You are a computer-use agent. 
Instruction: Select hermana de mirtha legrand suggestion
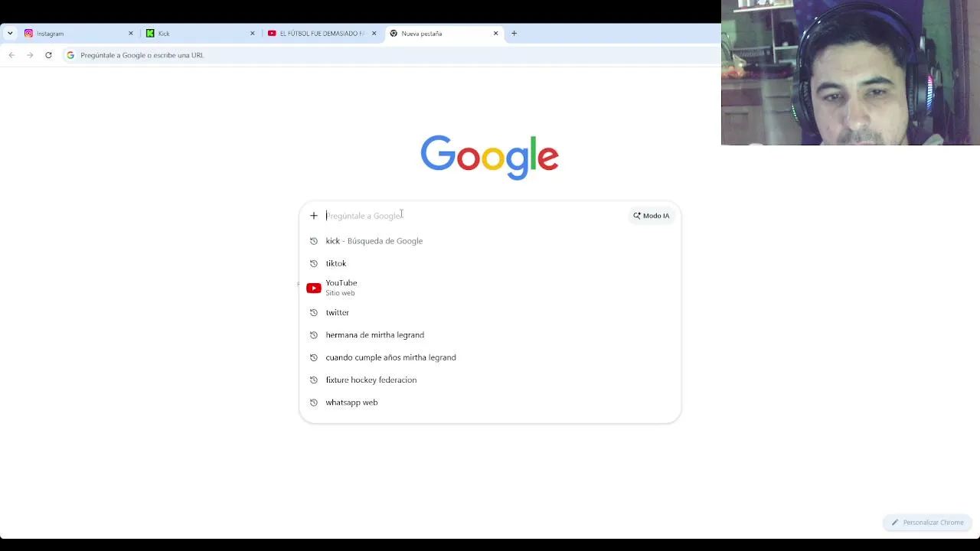click(490, 335)
